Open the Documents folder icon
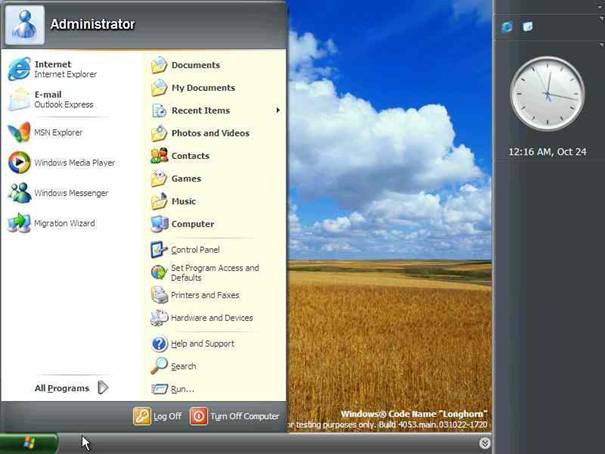Image resolution: width=605 pixels, height=454 pixels. tap(159, 65)
